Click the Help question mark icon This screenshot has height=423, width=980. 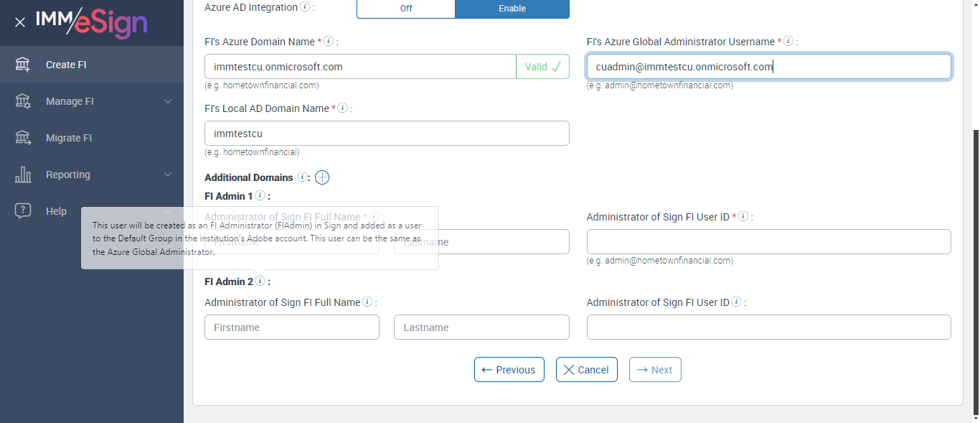click(x=23, y=211)
